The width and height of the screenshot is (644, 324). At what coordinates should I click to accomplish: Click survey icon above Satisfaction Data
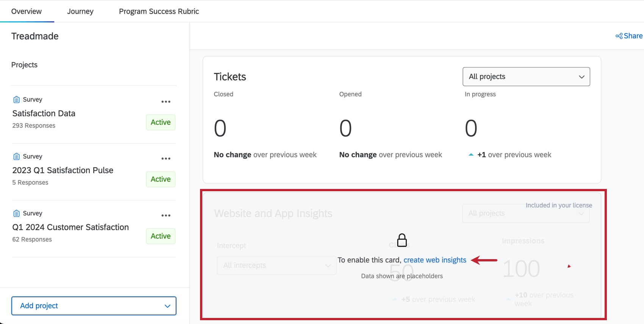[16, 99]
